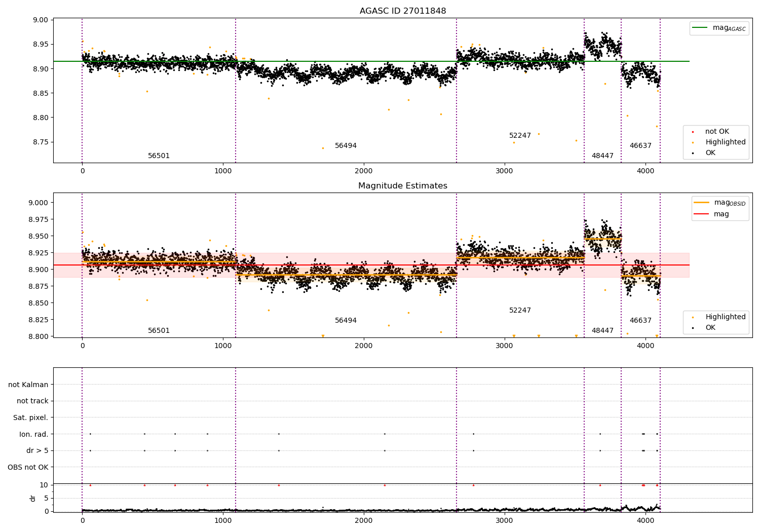Click the vertical 'dr' axis label

pyautogui.click(x=33, y=498)
